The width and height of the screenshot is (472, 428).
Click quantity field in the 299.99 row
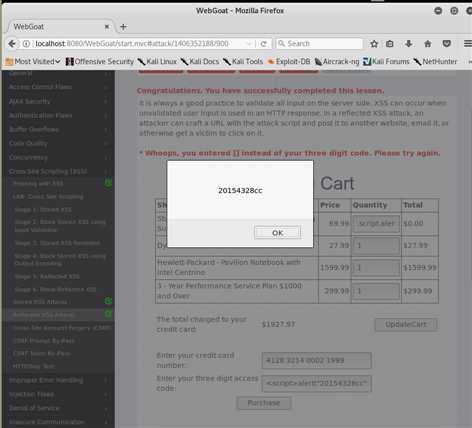point(376,291)
